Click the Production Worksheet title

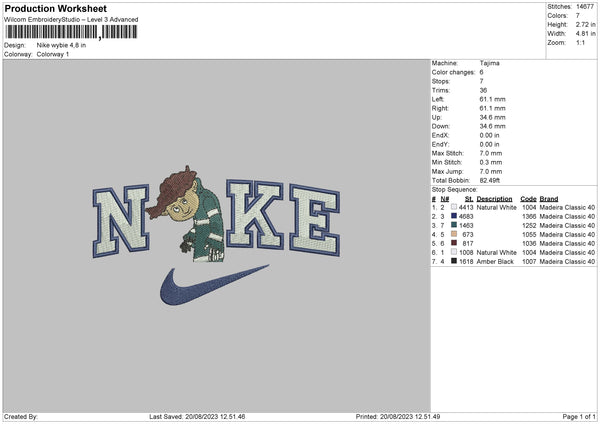pos(55,8)
